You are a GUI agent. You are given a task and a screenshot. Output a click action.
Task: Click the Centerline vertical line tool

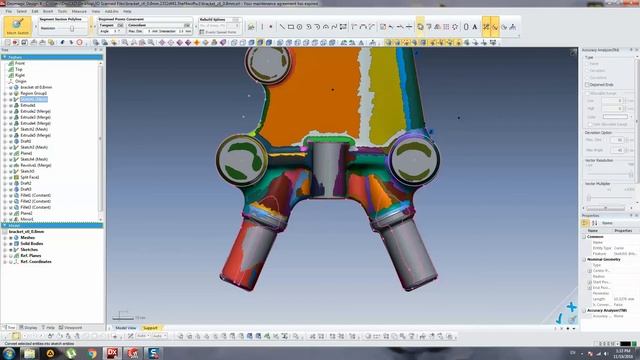coord(262,27)
